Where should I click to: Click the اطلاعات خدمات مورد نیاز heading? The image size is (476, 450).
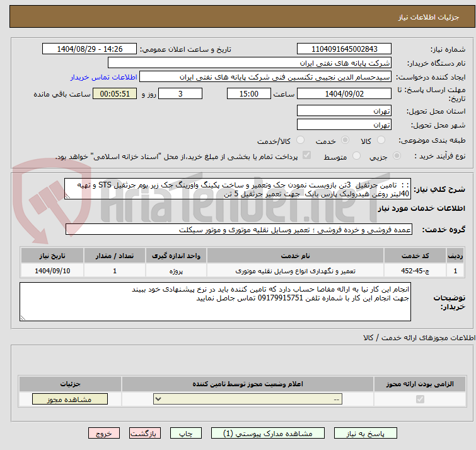tap(421, 208)
